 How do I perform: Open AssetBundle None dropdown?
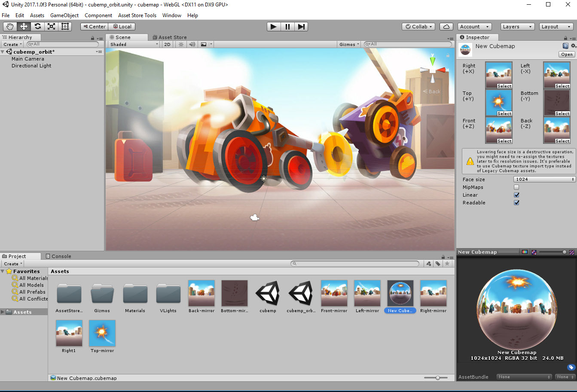click(523, 377)
